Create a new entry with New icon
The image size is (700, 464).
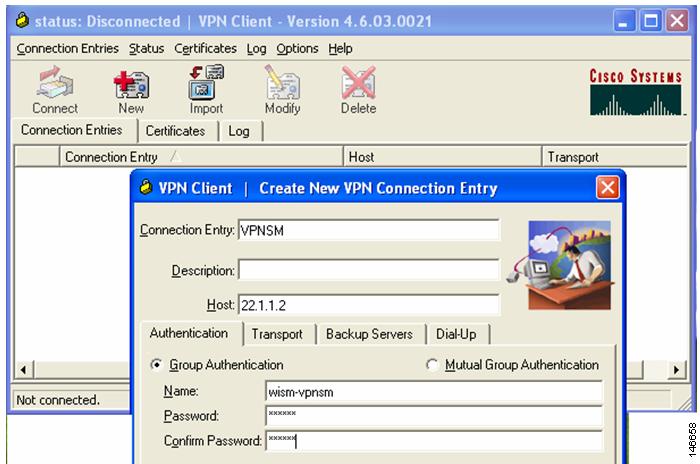(x=131, y=92)
